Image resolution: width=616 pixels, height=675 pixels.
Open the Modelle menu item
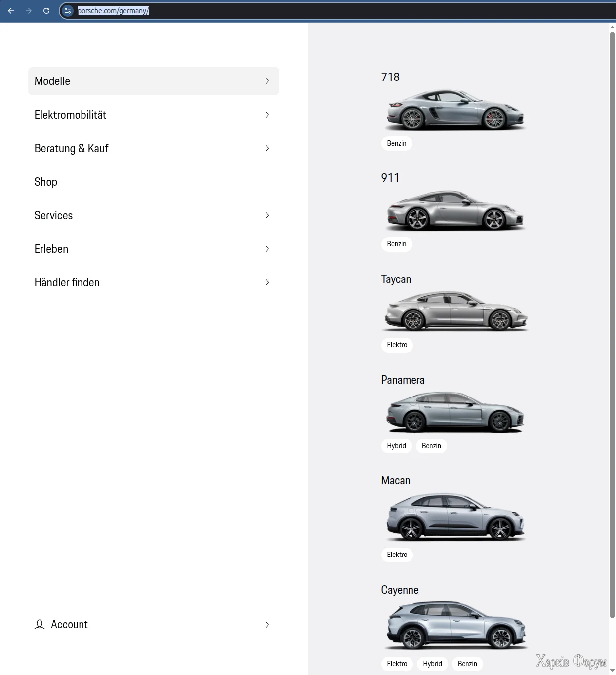(x=154, y=81)
